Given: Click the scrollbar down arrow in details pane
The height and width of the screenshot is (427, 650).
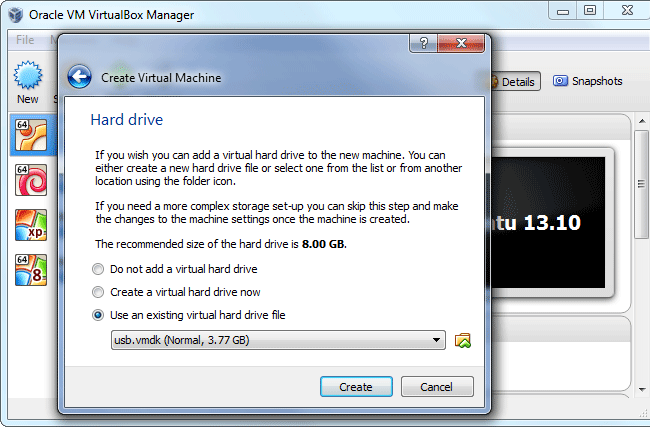Looking at the screenshot, I should 642,389.
